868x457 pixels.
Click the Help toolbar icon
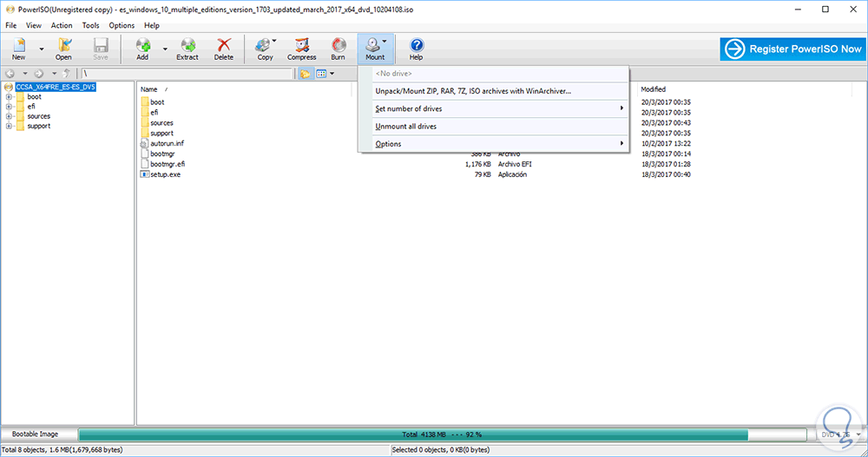[417, 49]
